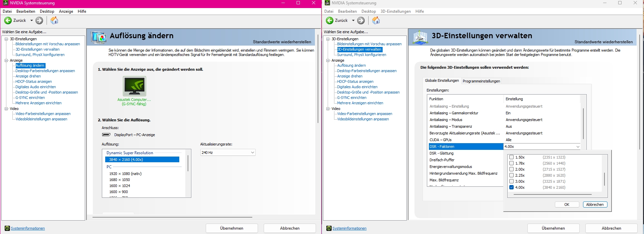Collapse the Anzeige tree node in left window
Image resolution: width=644 pixels, height=234 pixels.
[x=6, y=60]
